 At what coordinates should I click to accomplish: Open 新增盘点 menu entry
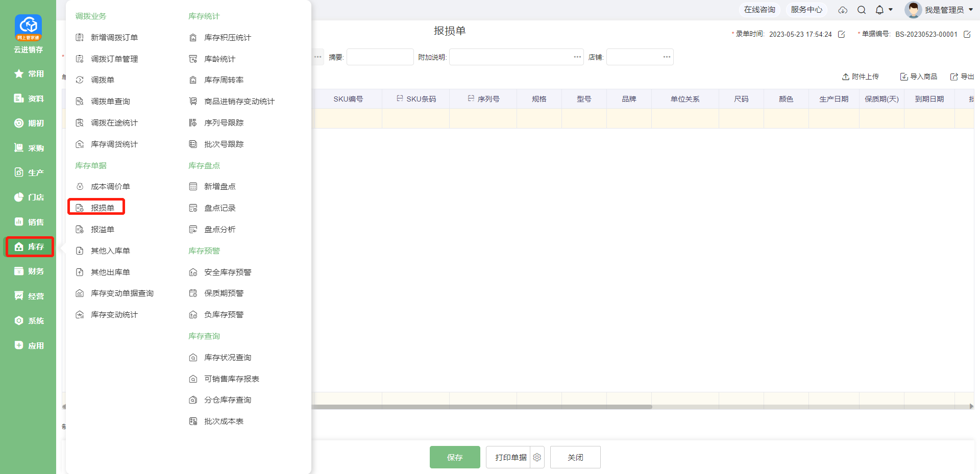212,187
